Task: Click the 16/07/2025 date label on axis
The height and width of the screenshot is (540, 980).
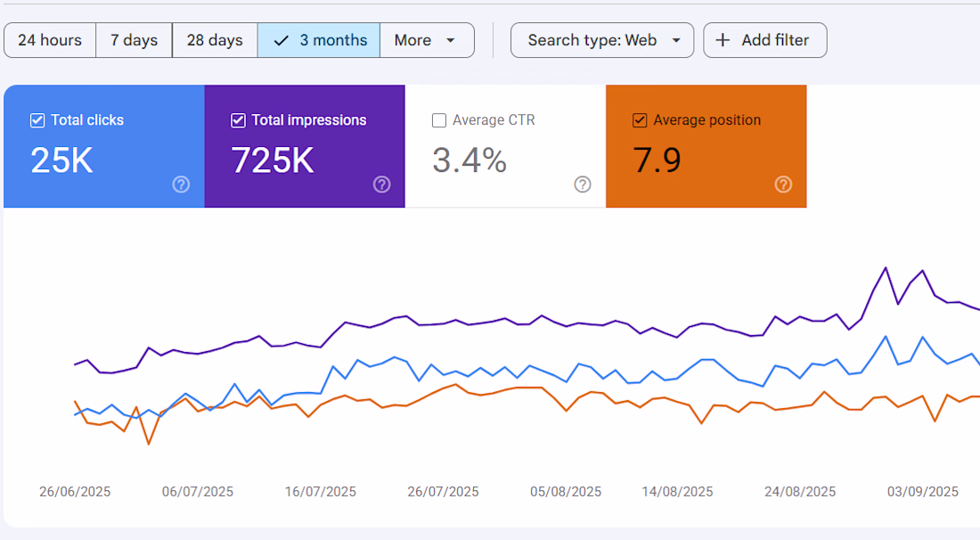Action: pos(321,492)
